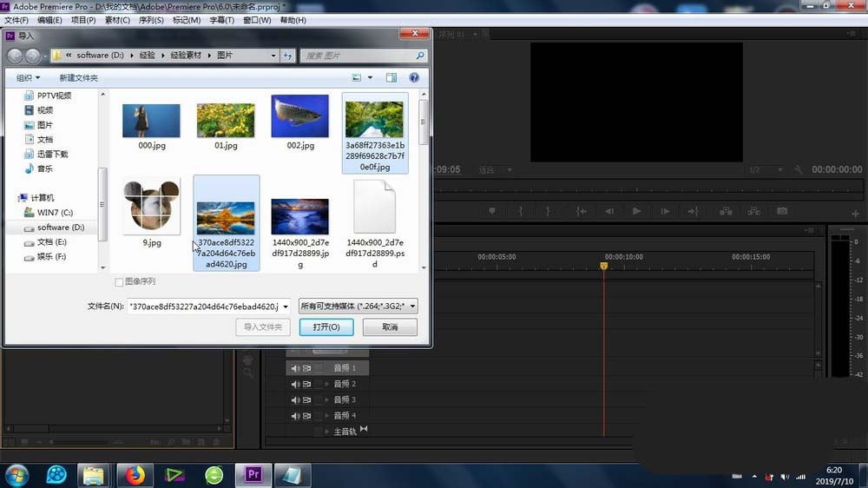
Task: Open the 适合 zoom level dropdown
Action: tap(496, 169)
